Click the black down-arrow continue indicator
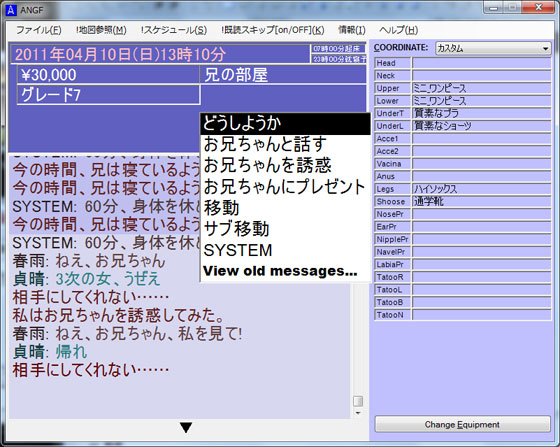The height and width of the screenshot is (447, 560). coord(186,427)
